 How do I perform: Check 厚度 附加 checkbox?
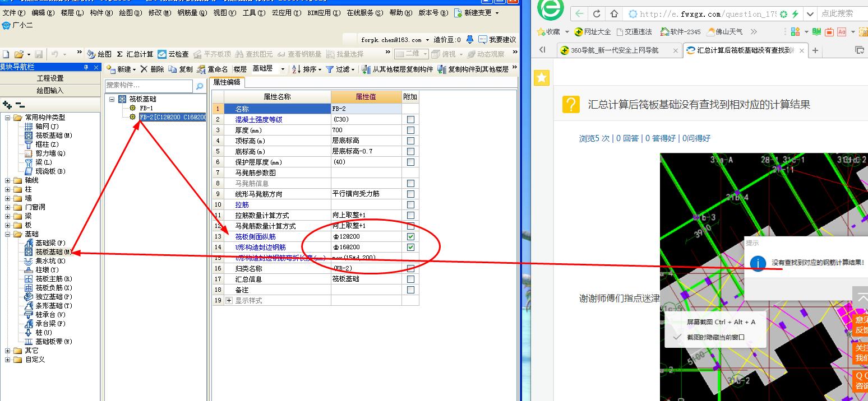click(x=410, y=130)
